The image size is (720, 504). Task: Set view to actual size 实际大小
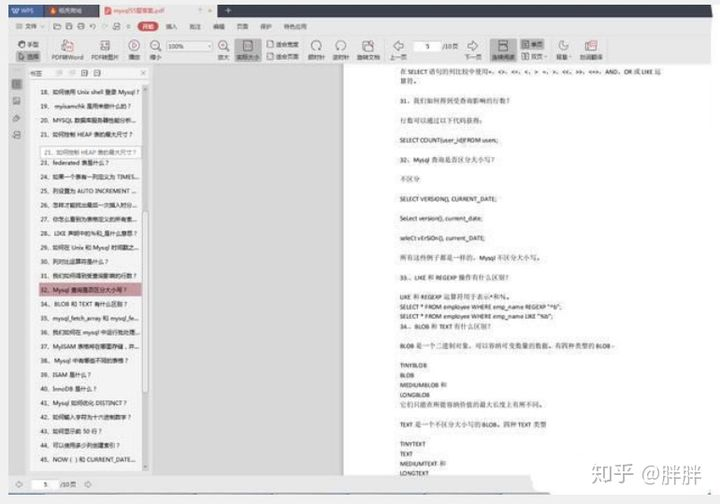pyautogui.click(x=248, y=50)
